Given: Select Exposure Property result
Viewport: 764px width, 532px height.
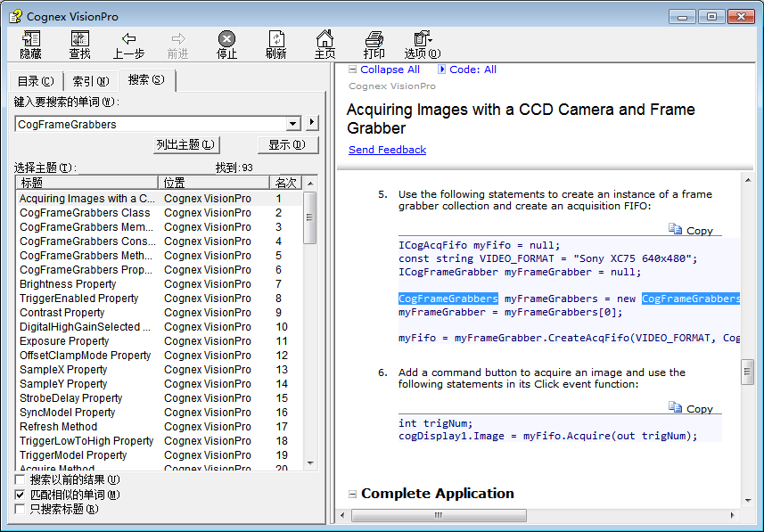Looking at the screenshot, I should point(159,341).
